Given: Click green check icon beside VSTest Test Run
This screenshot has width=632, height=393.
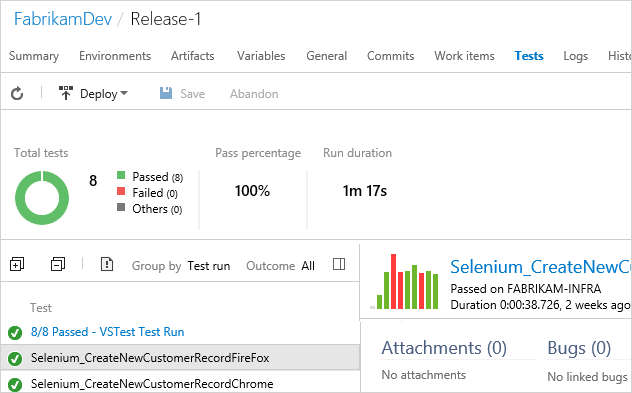Looking at the screenshot, I should click(15, 333).
